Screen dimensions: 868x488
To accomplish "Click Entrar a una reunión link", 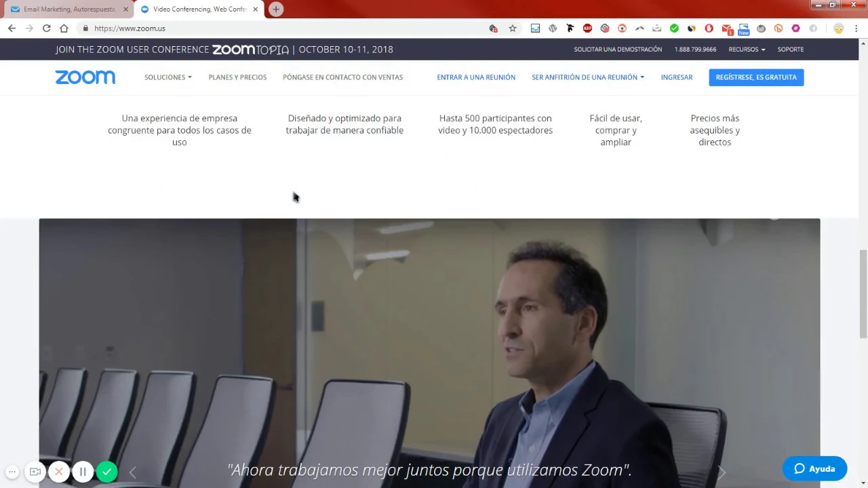I will [476, 77].
